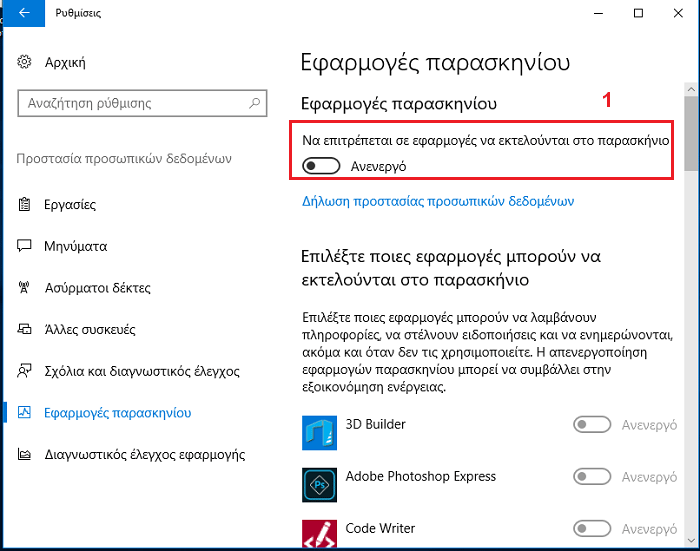Select the Άλλες συσκευές devices icon
Image resolution: width=700 pixels, height=551 pixels.
point(24,330)
